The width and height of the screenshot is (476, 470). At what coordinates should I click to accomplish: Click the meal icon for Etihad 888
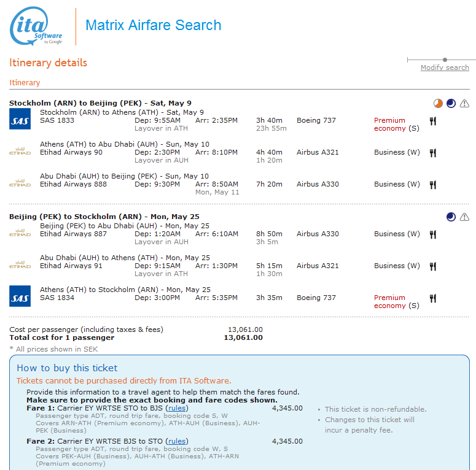point(433,185)
